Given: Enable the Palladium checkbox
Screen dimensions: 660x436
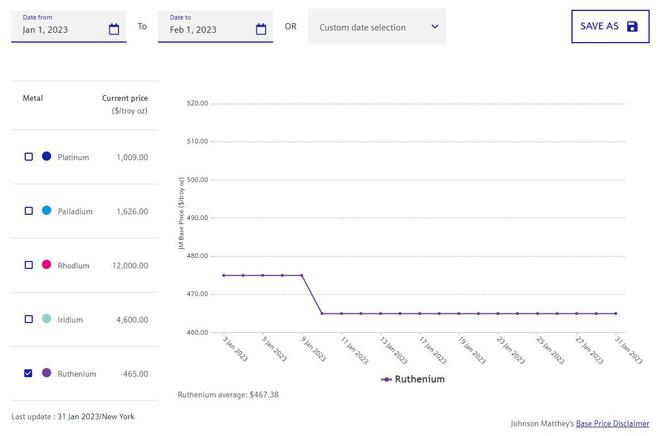Looking at the screenshot, I should [x=28, y=211].
